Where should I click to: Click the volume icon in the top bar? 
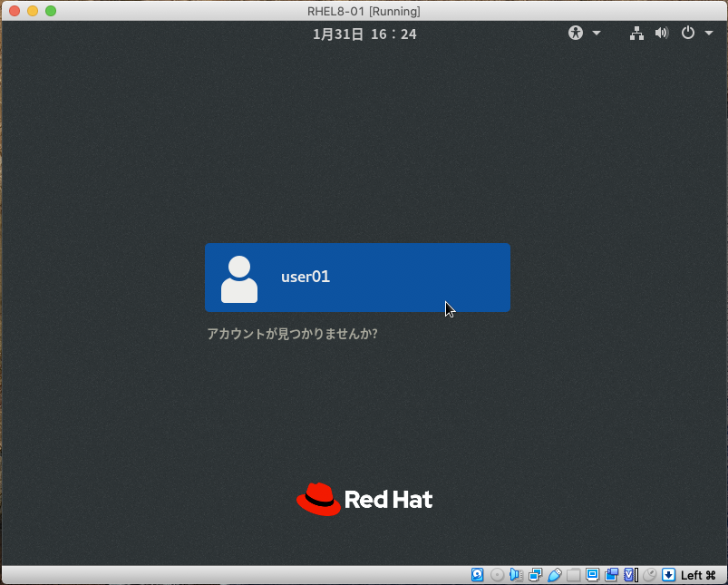point(662,33)
